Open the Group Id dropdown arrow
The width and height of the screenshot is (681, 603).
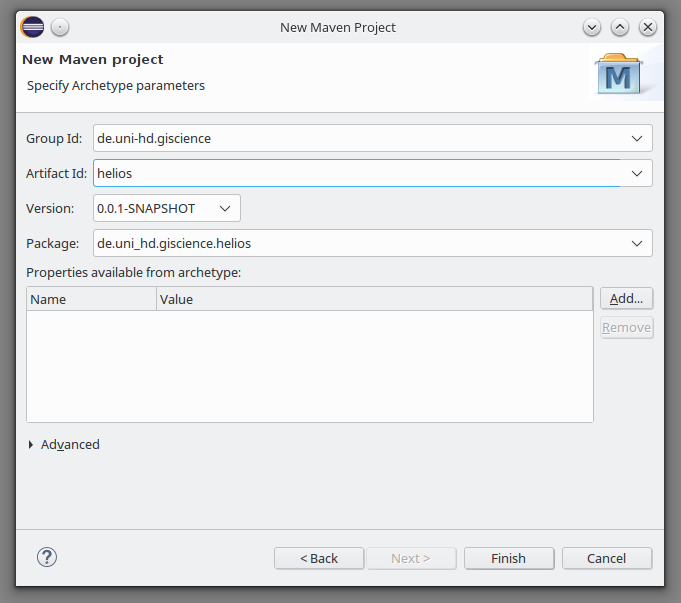coord(637,139)
